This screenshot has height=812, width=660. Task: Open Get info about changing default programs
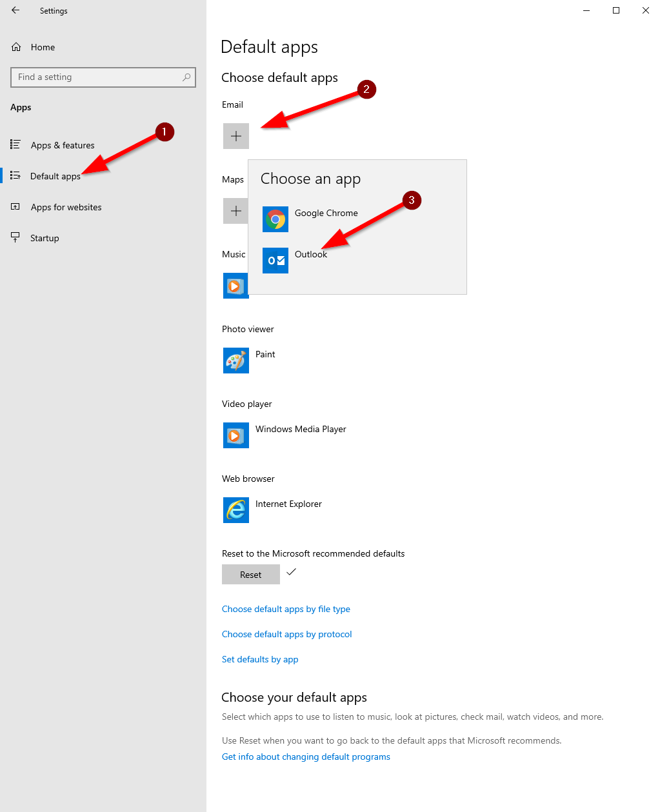point(306,757)
